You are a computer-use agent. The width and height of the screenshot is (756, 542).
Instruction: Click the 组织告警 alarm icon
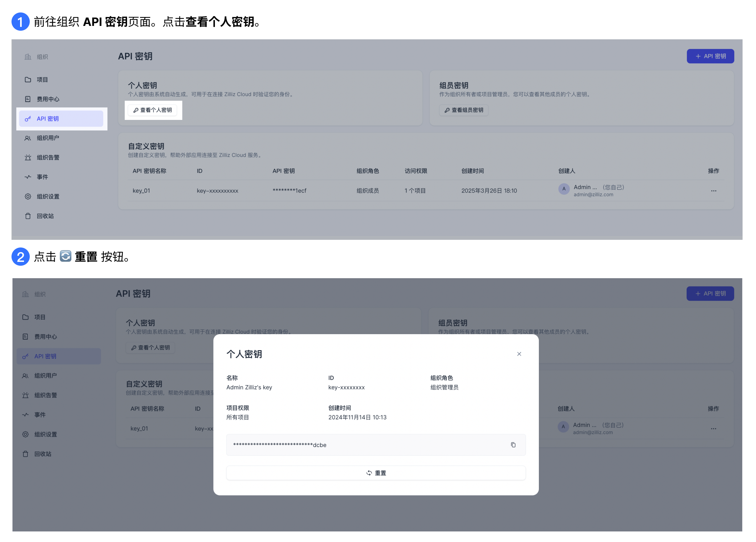pos(28,157)
